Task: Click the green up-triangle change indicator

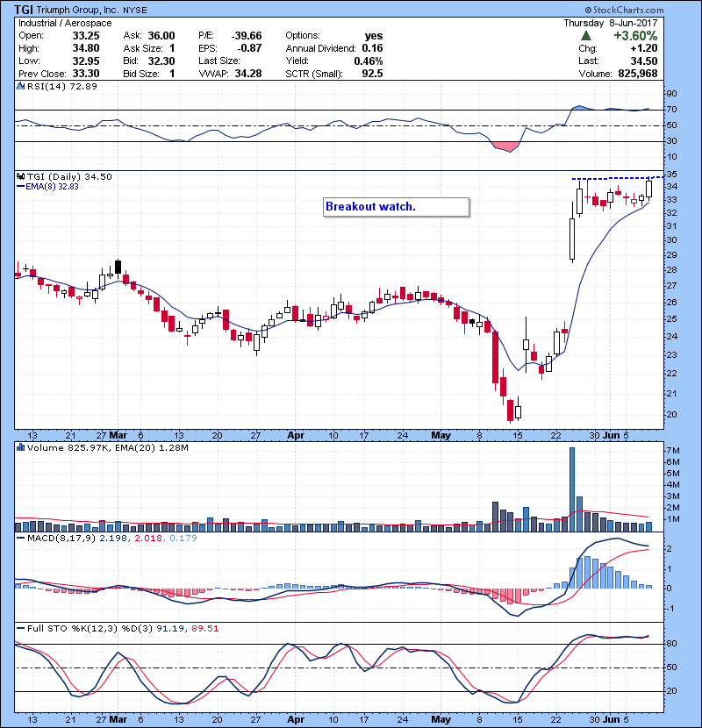Action: [x=586, y=36]
